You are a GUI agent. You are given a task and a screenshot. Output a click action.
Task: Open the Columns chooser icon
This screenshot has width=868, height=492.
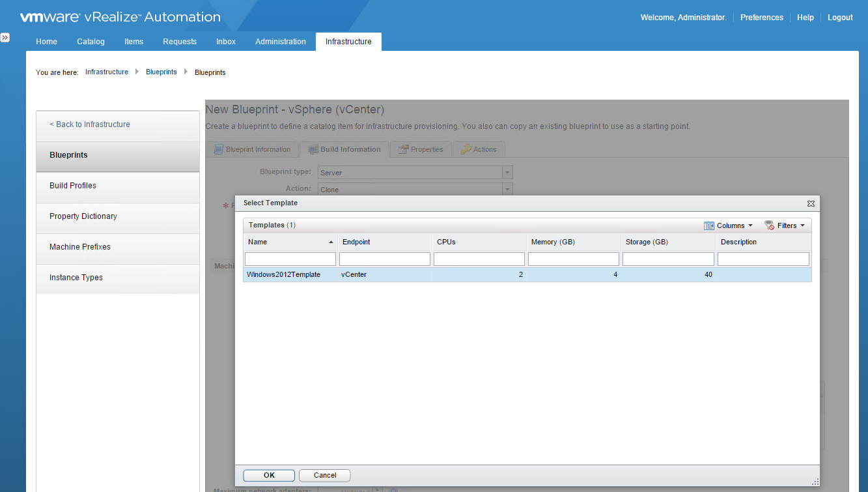pos(709,225)
